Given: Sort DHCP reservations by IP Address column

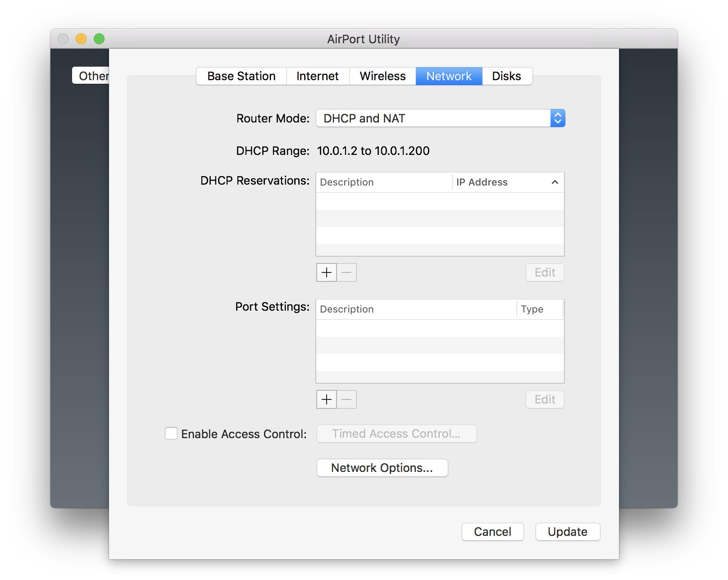Looking at the screenshot, I should [x=508, y=182].
